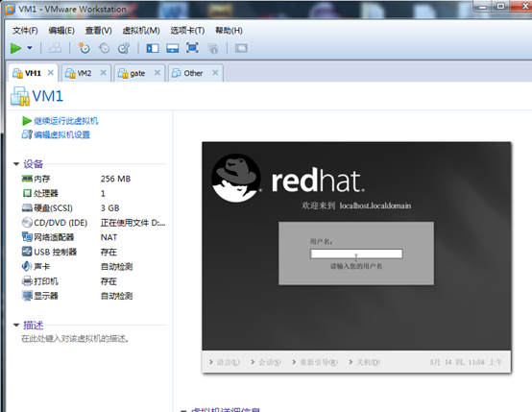
Task: Click the 网络适配器 network adapter icon
Action: pos(27,236)
